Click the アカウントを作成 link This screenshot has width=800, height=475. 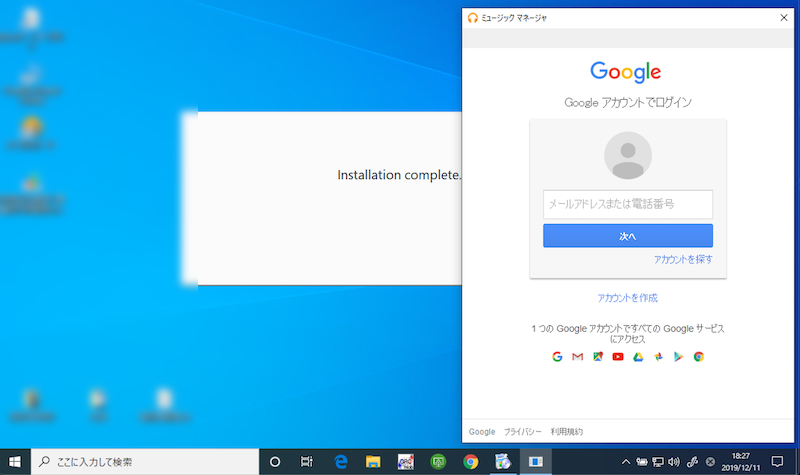(x=627, y=298)
